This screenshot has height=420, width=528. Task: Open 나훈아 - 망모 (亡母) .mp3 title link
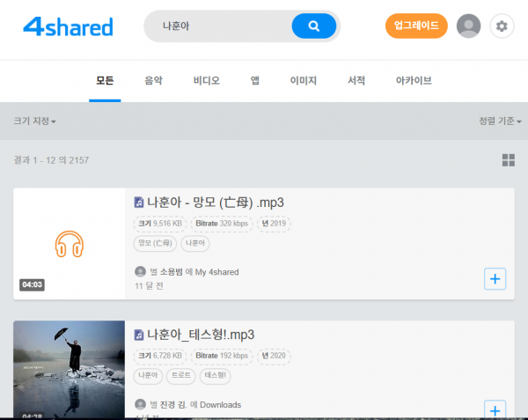click(216, 203)
